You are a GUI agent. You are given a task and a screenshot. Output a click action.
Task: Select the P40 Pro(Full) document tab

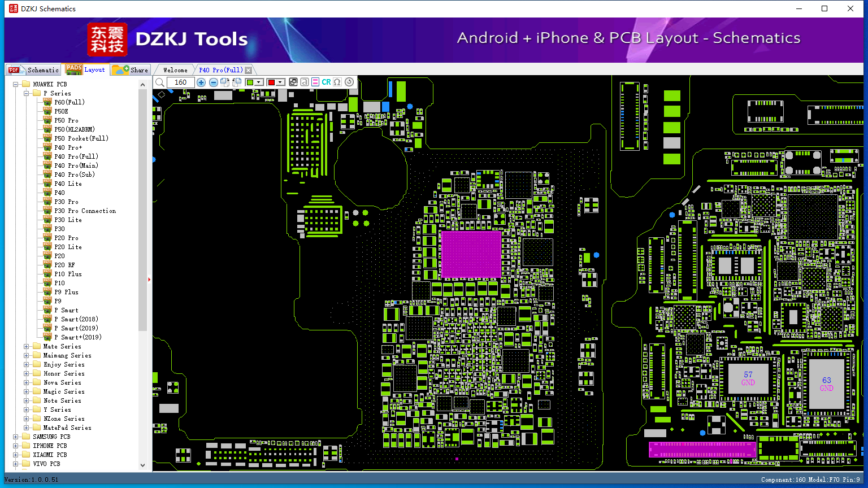click(220, 70)
